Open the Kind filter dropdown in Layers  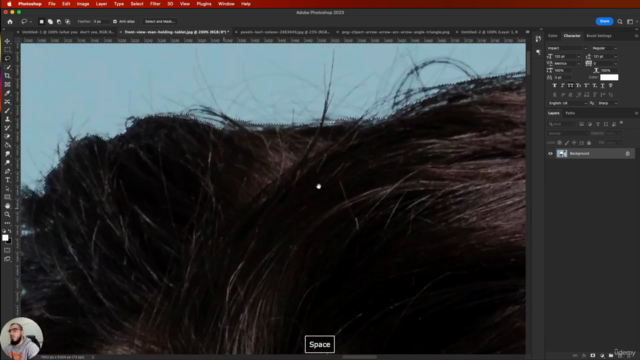562,124
